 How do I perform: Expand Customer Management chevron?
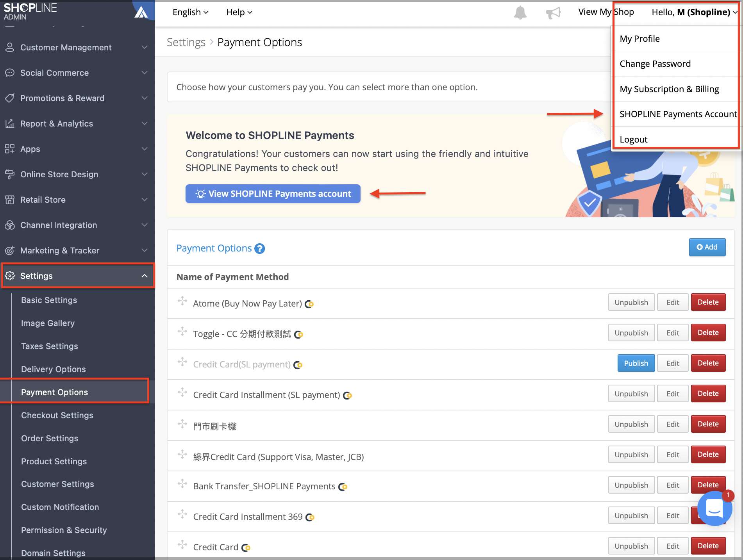point(145,47)
